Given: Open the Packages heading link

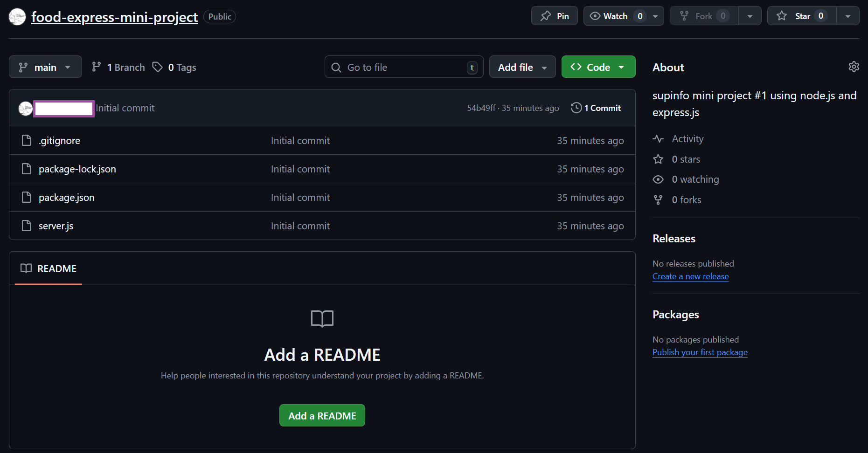Looking at the screenshot, I should click(676, 315).
